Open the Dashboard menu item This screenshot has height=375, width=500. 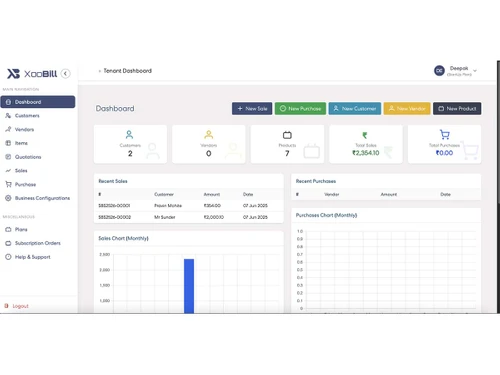38,102
